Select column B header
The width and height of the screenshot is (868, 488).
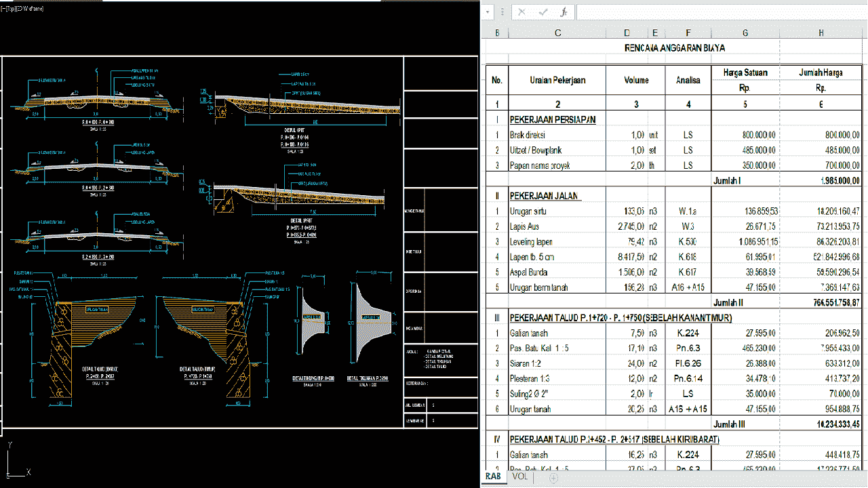pos(497,33)
